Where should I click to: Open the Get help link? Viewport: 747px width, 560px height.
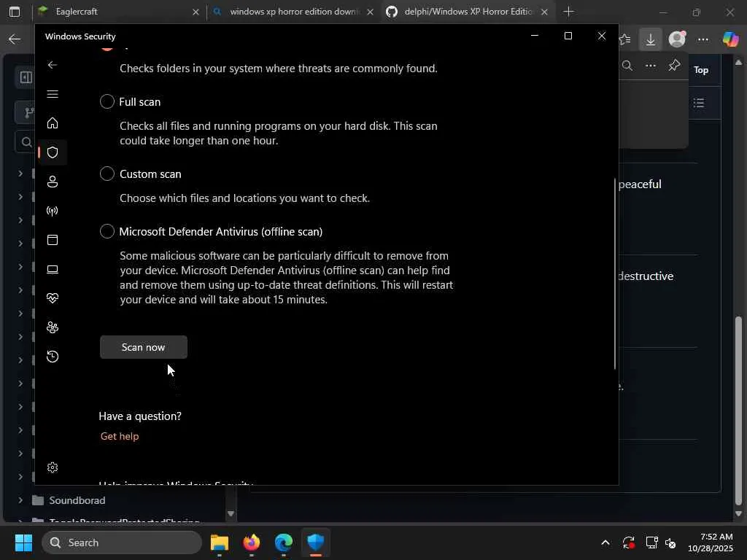120,436
